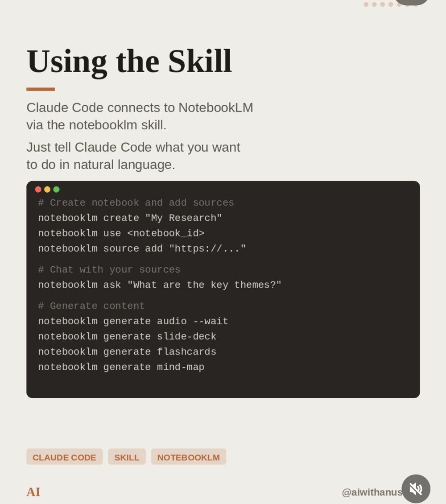The width and height of the screenshot is (446, 504).
Task: Select line 'notebooklm generate audio --wait'
Action: (133, 321)
